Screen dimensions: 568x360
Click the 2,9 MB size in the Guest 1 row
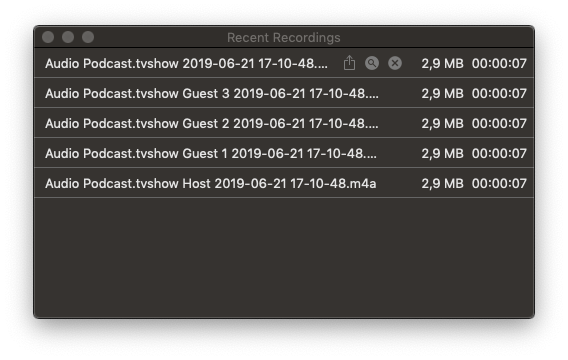point(442,154)
